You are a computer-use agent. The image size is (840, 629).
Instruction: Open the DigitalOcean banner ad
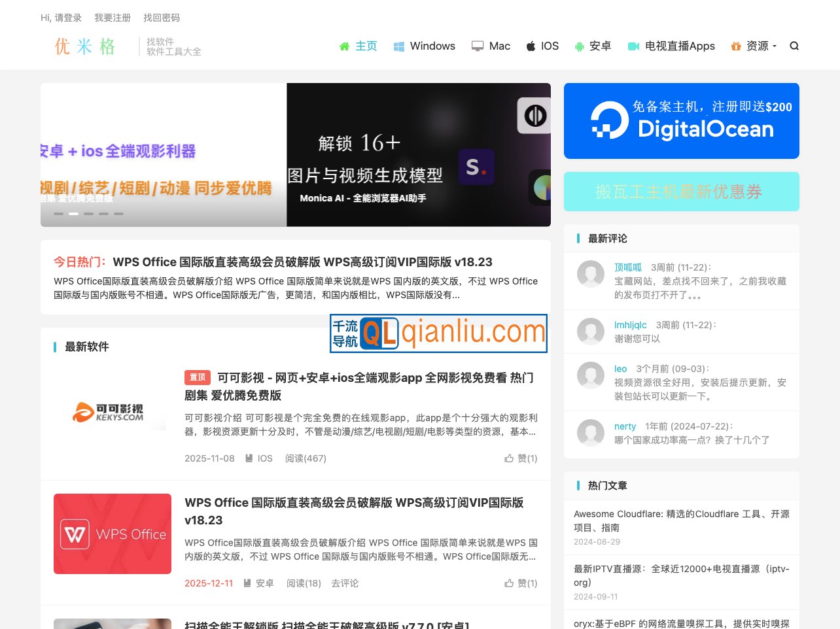(x=681, y=121)
